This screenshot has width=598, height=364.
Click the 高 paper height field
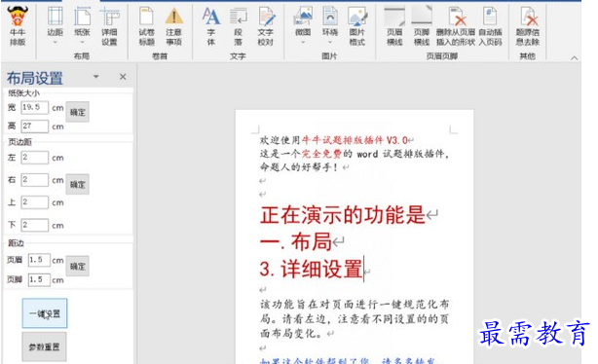(35, 127)
